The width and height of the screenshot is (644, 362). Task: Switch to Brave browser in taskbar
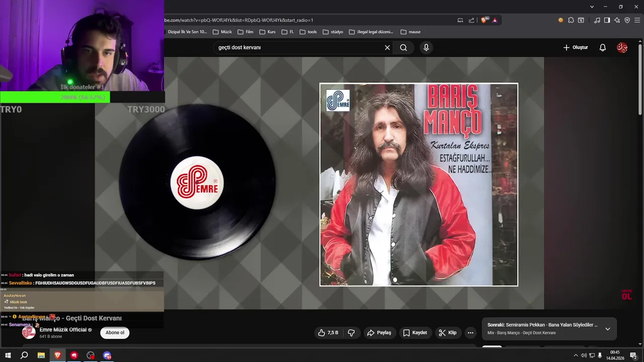coord(57,355)
